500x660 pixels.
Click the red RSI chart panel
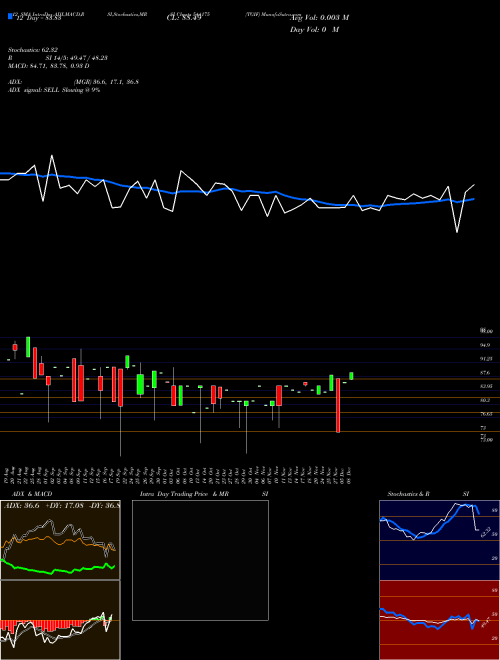439,620
